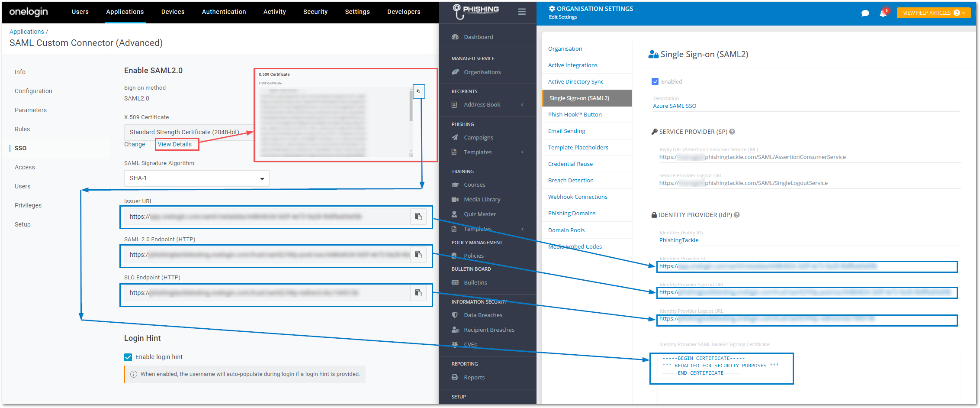Click the Identity Provider Sign on URL field
Screen dimensions: 980x408
click(807, 293)
